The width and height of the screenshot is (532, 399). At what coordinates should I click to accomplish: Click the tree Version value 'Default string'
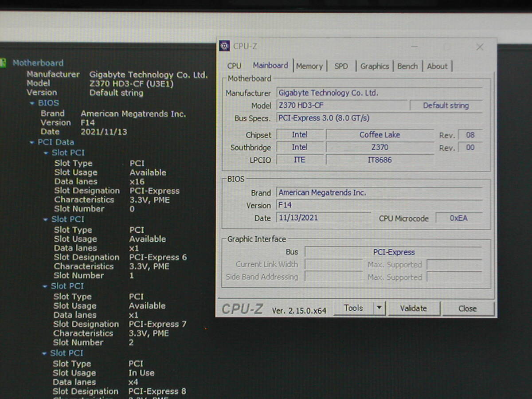point(116,93)
